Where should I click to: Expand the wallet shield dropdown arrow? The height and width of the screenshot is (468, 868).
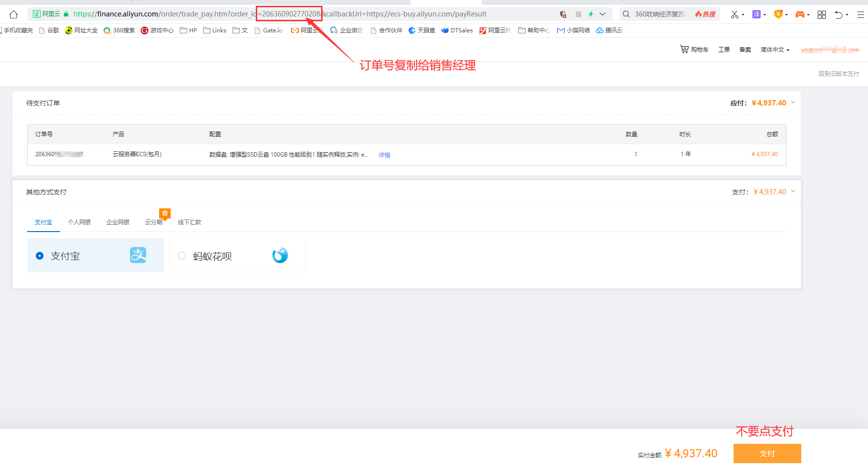(786, 15)
